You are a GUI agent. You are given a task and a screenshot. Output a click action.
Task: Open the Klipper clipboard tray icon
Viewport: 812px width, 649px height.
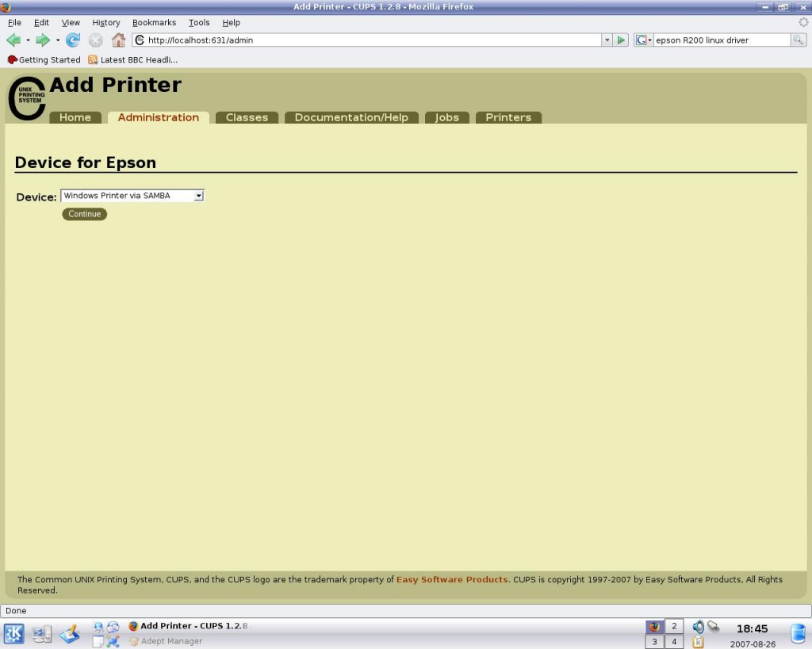[698, 643]
